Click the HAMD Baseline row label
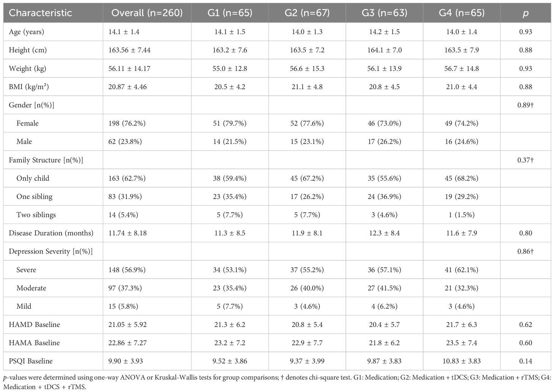 click(x=35, y=325)
